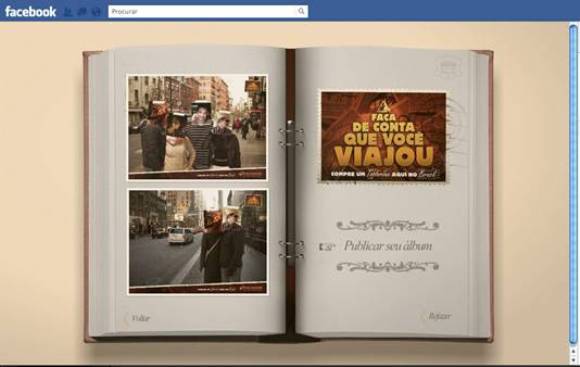Screen dimensions: 580x367
Task: Click the upper binder rings of album
Action: tap(291, 136)
